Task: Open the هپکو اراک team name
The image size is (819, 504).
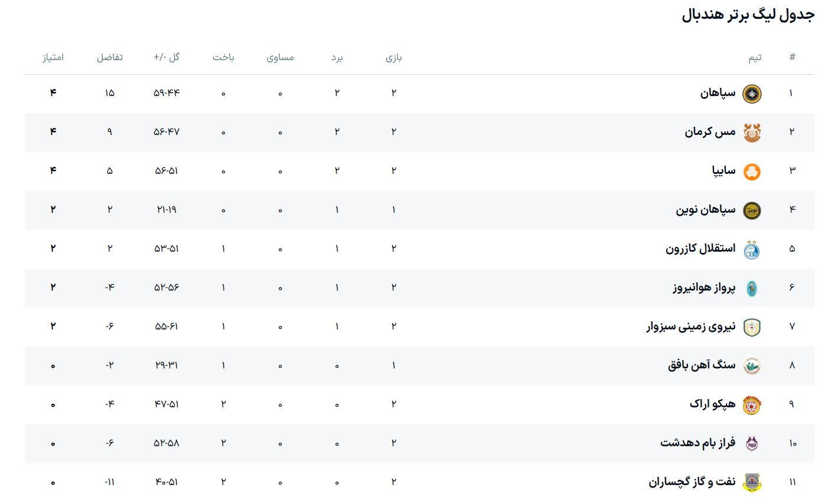Action: (x=712, y=404)
